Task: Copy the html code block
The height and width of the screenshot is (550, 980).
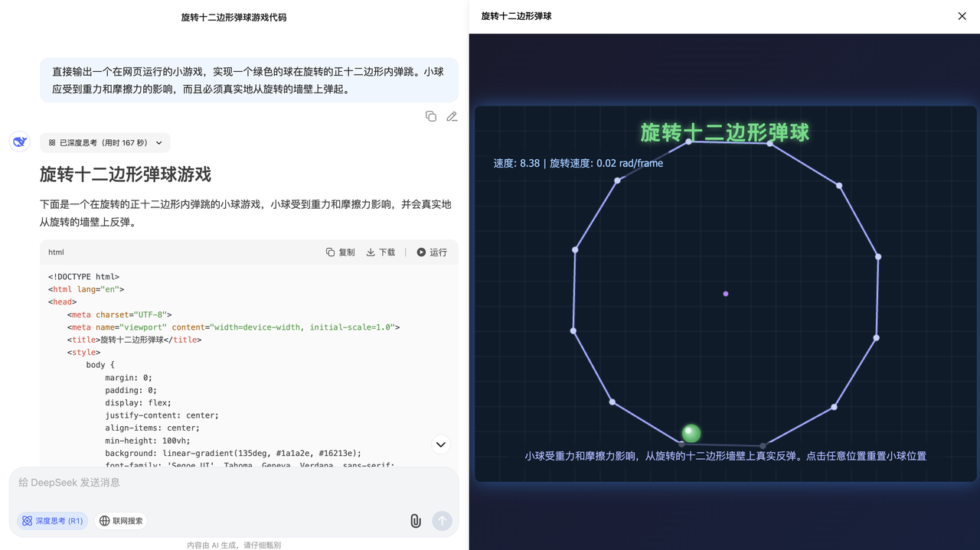Action: tap(341, 252)
